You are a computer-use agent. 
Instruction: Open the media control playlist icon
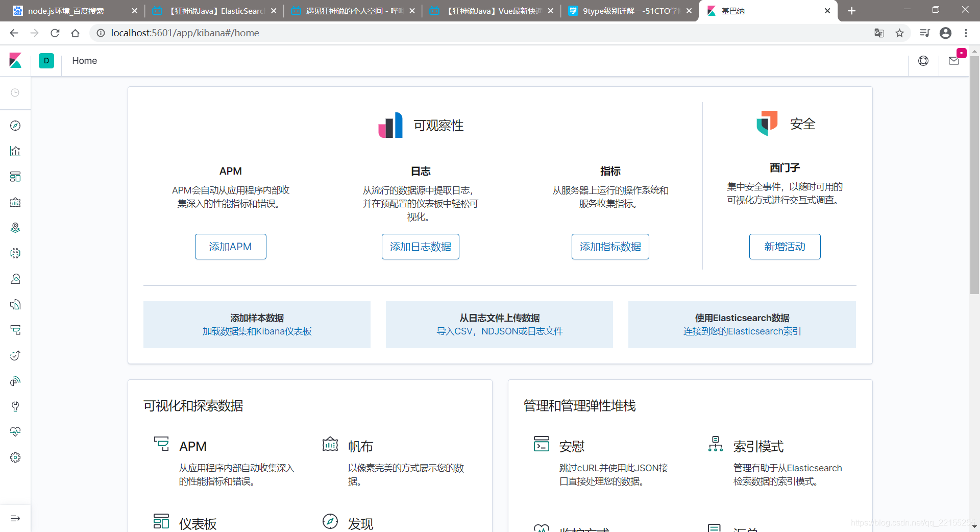[x=925, y=33]
